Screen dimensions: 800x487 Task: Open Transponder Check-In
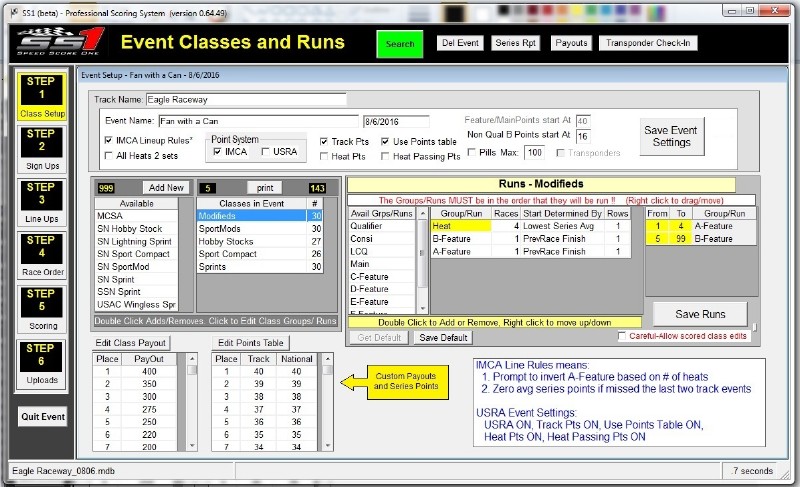(649, 43)
